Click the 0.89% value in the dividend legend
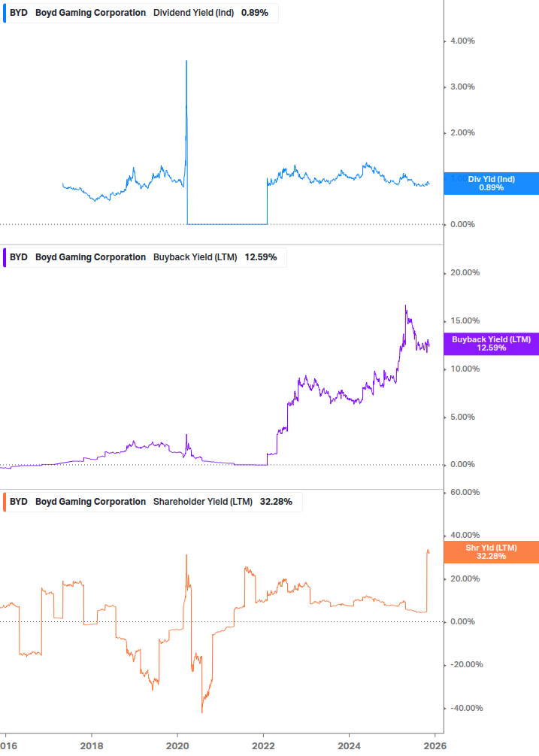The image size is (539, 756). click(x=255, y=13)
